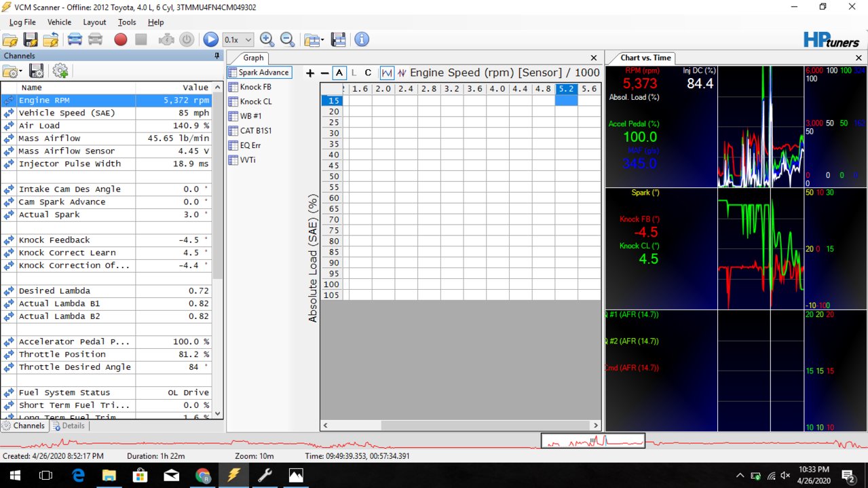Select the Desired Lambda channel row
This screenshot has height=488, width=868.
point(107,290)
